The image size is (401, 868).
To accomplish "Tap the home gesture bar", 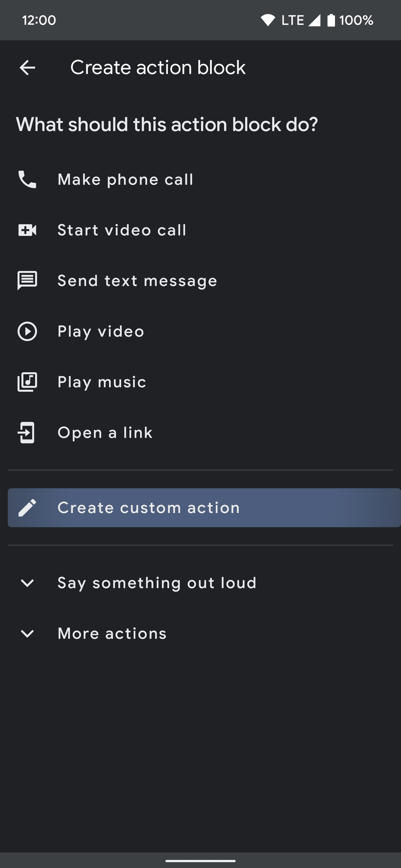I will pyautogui.click(x=200, y=861).
